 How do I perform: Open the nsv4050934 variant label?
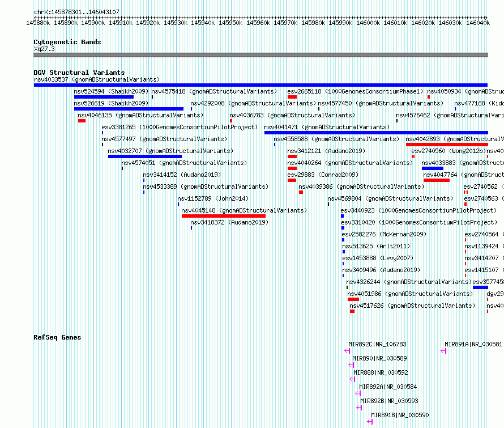465,91
